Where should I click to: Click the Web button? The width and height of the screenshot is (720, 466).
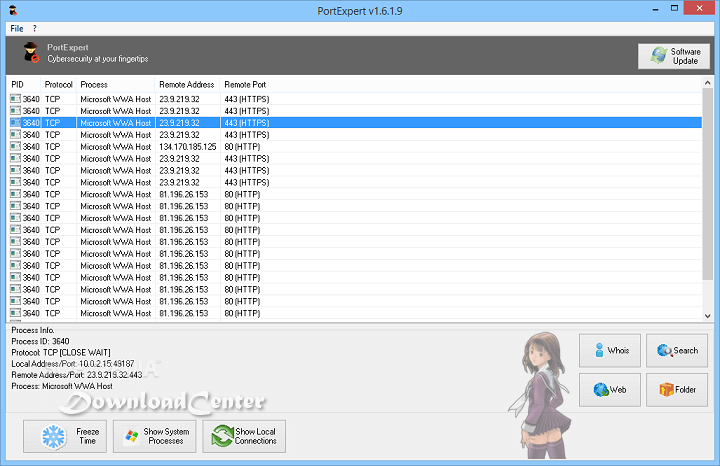pyautogui.click(x=609, y=390)
